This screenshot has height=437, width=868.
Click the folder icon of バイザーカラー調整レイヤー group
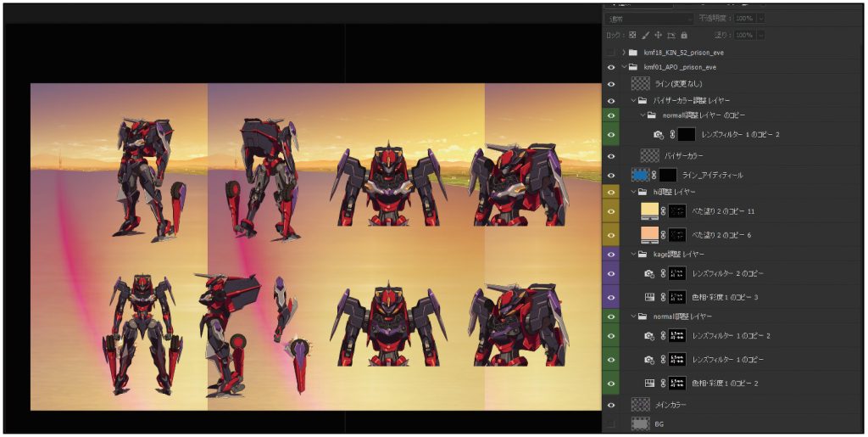point(643,100)
